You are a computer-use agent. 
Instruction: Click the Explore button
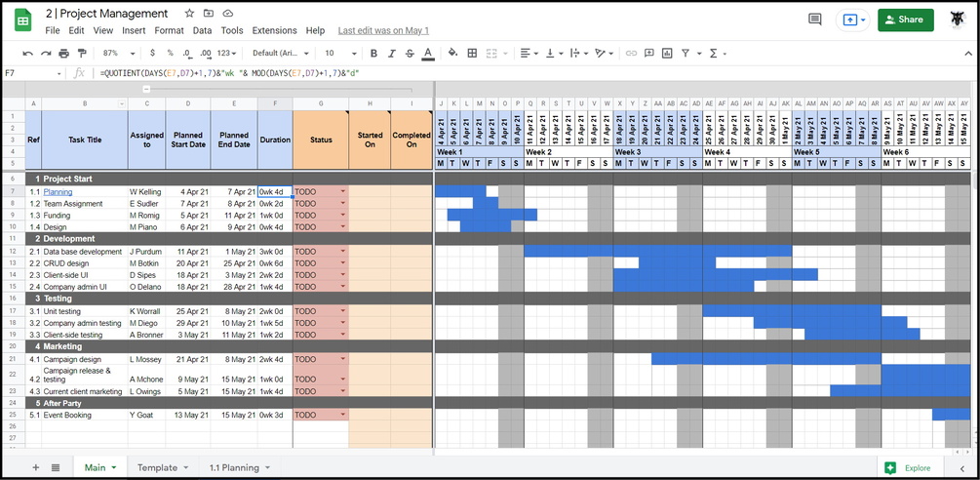tap(909, 467)
